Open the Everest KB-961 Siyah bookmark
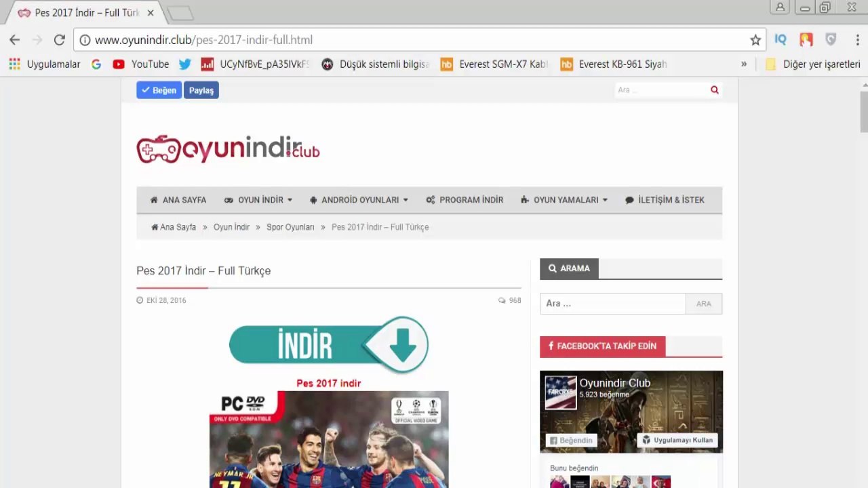Image resolution: width=868 pixels, height=488 pixels. 614,64
